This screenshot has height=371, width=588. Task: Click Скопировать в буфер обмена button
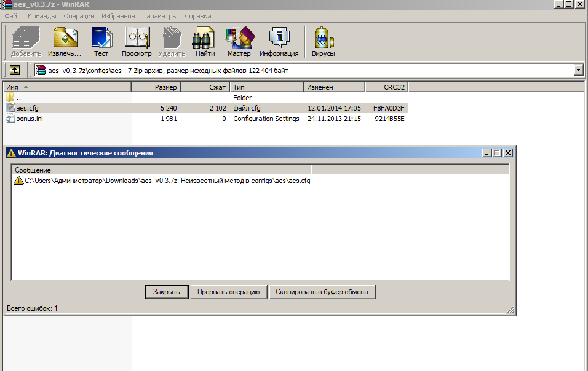coord(322,292)
